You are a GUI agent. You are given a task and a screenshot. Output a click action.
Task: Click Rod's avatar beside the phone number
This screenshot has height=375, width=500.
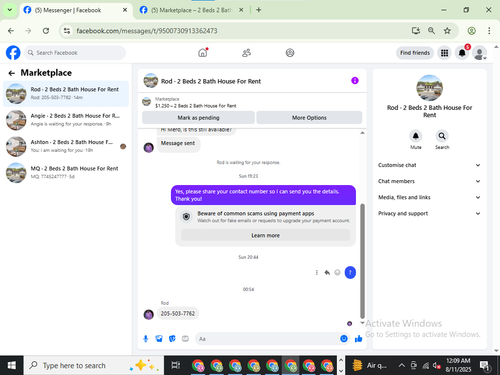coord(148,314)
